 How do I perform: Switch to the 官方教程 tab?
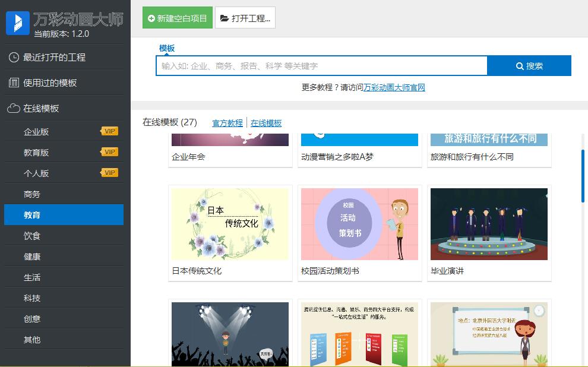click(227, 124)
